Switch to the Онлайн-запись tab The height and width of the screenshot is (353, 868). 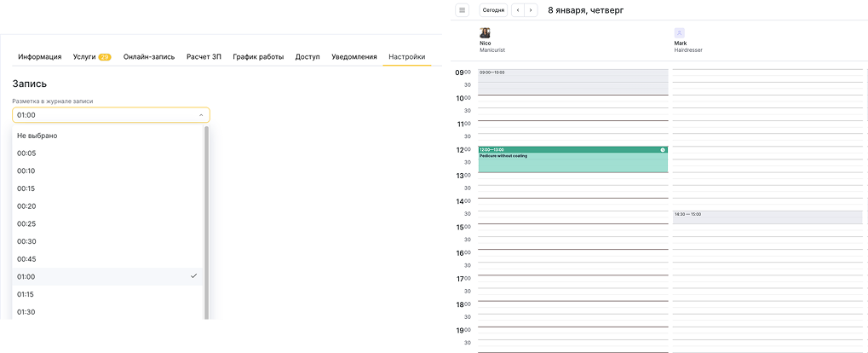click(x=149, y=57)
